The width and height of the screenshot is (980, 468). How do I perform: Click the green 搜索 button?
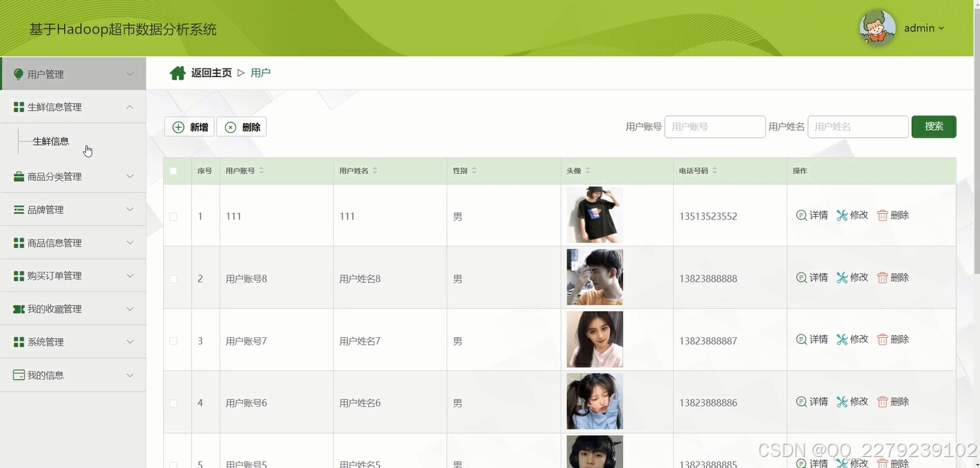[x=934, y=127]
